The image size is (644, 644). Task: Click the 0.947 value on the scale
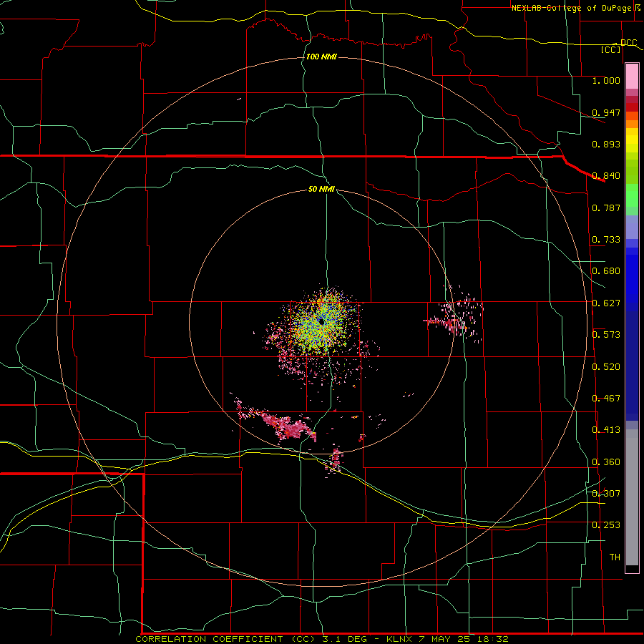(606, 112)
